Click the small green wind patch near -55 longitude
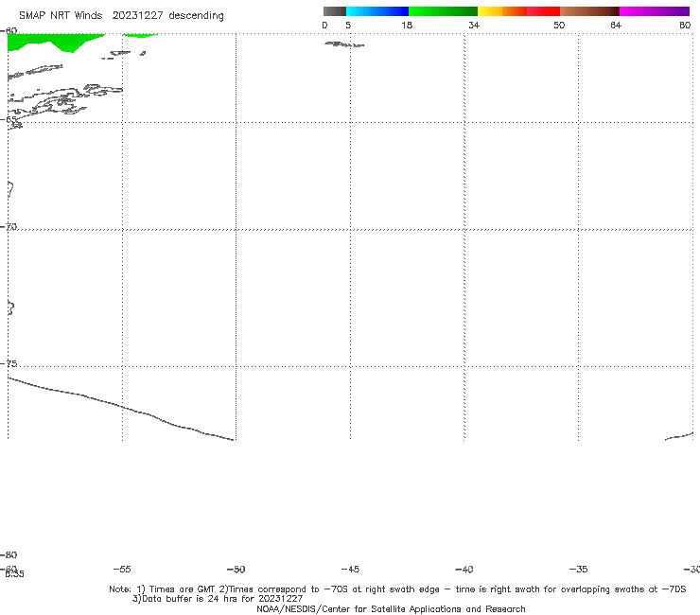This screenshot has height=615, width=700. coord(140,35)
